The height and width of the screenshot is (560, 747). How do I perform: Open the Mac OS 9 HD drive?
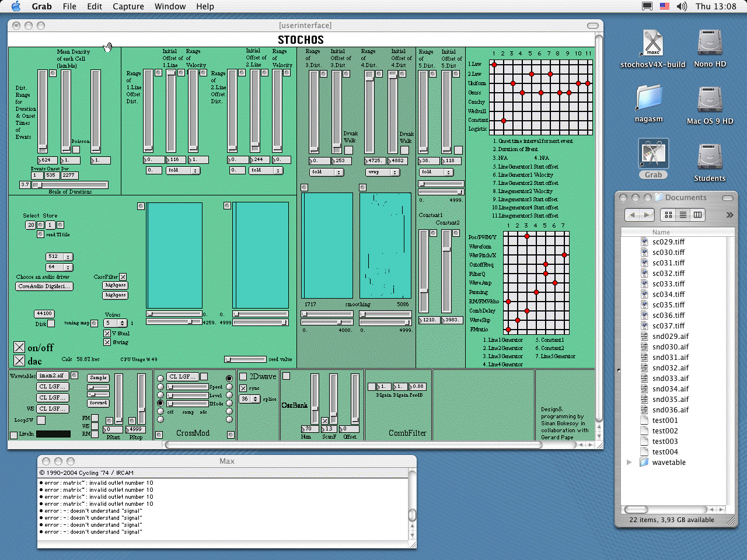710,100
